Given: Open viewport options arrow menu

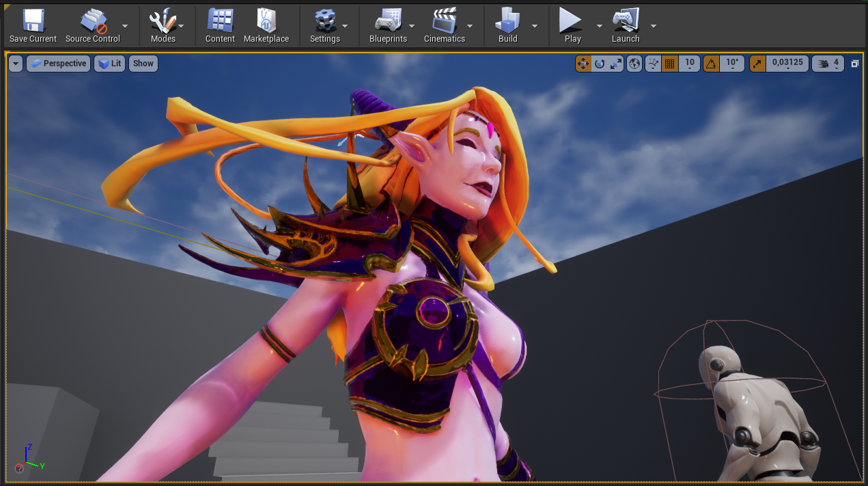Looking at the screenshot, I should coord(16,64).
